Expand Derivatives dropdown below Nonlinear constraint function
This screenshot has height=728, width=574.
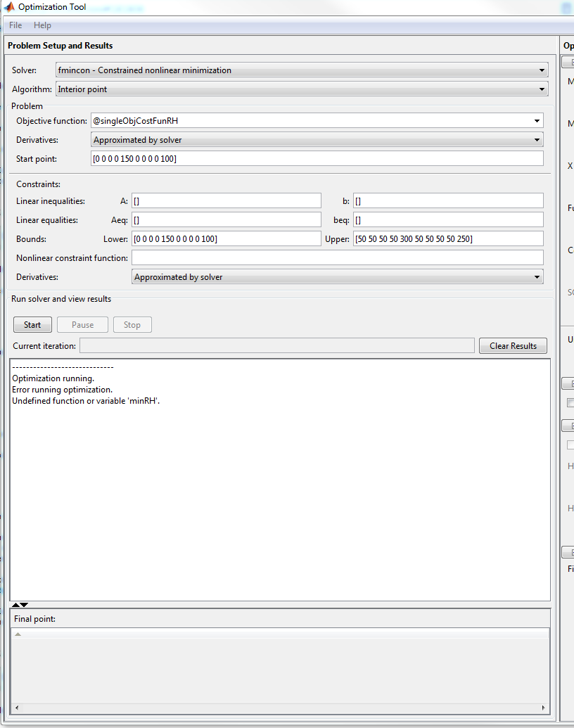click(537, 277)
